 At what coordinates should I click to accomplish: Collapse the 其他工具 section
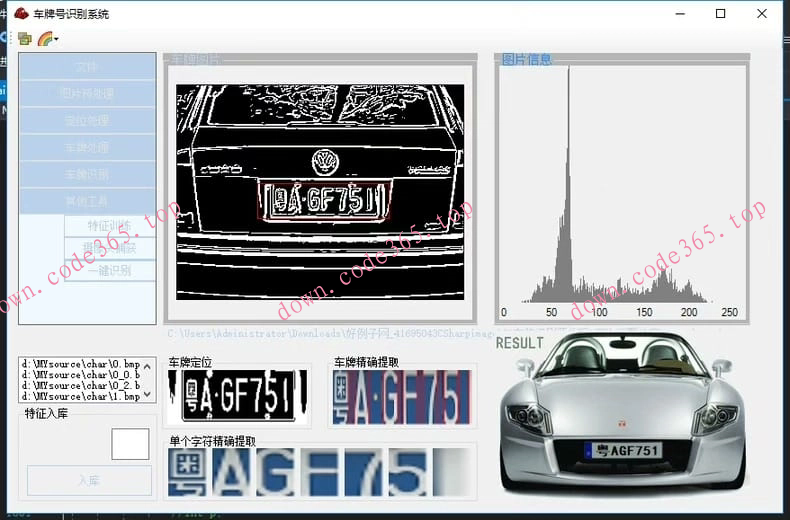coord(87,202)
